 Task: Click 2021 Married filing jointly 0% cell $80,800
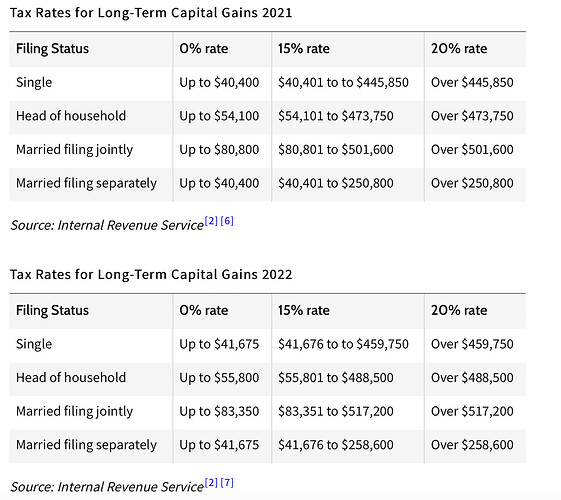[219, 149]
